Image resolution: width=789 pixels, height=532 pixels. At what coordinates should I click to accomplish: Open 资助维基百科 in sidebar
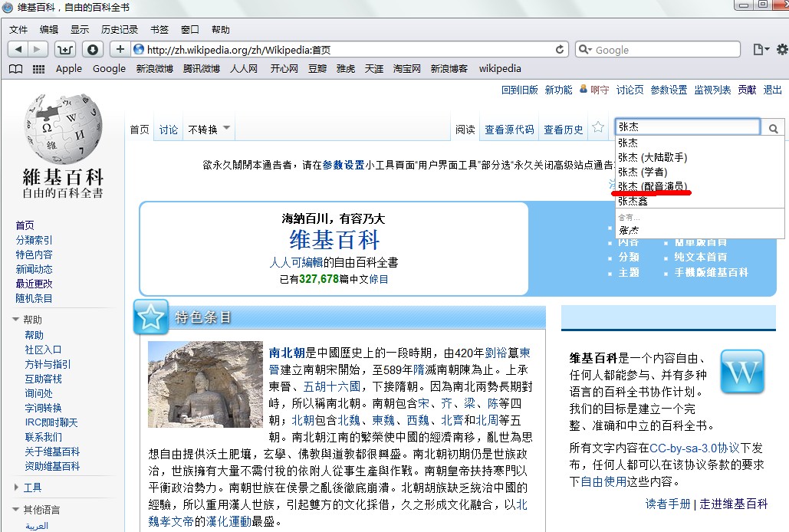tap(52, 466)
